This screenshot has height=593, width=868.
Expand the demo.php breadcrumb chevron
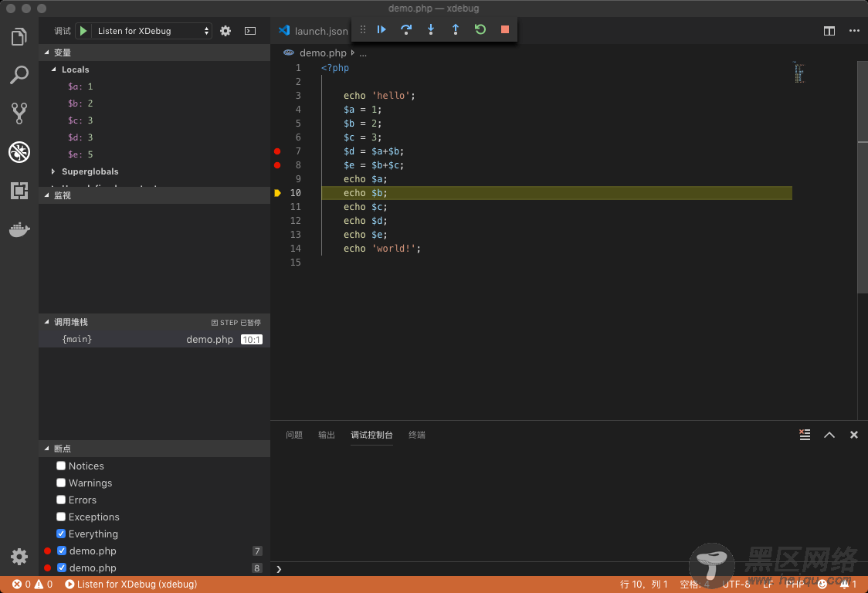coord(353,53)
